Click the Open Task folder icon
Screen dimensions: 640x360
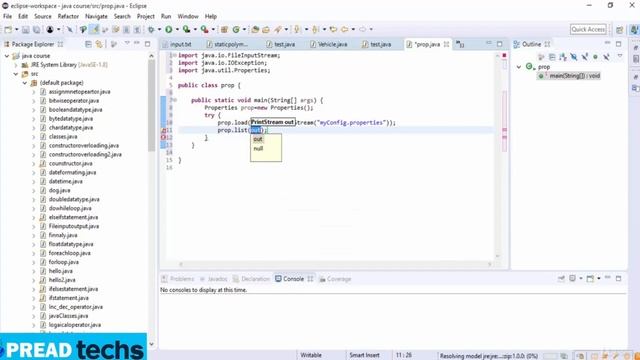(266, 29)
